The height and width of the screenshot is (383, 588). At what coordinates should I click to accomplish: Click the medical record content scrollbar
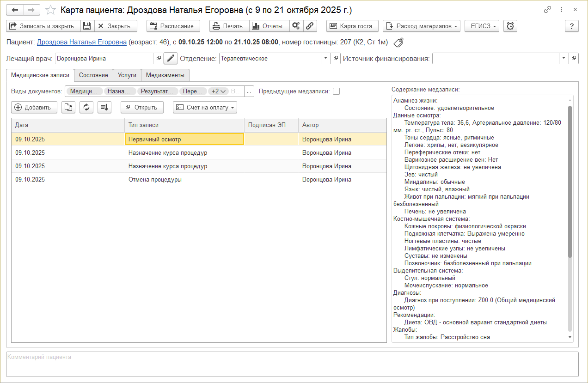(x=570, y=185)
